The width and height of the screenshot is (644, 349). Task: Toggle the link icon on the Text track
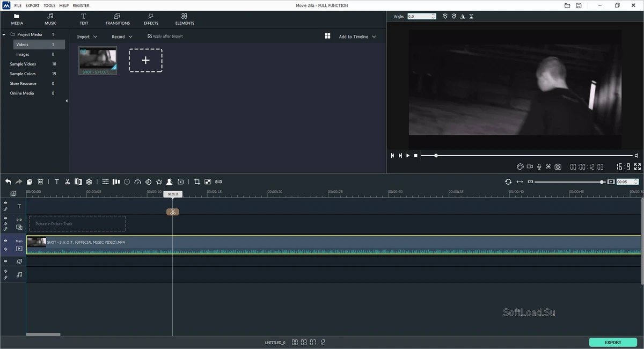pyautogui.click(x=5, y=209)
